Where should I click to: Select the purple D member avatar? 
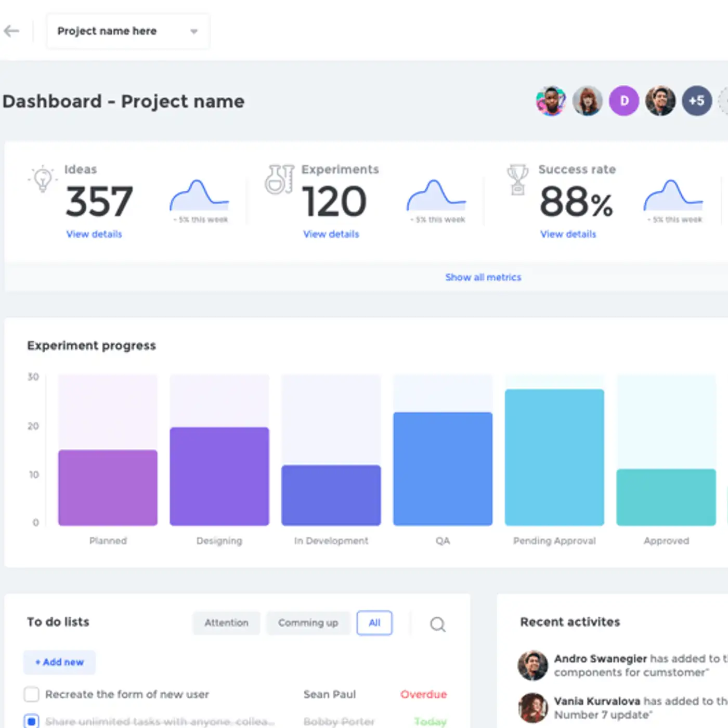(624, 101)
